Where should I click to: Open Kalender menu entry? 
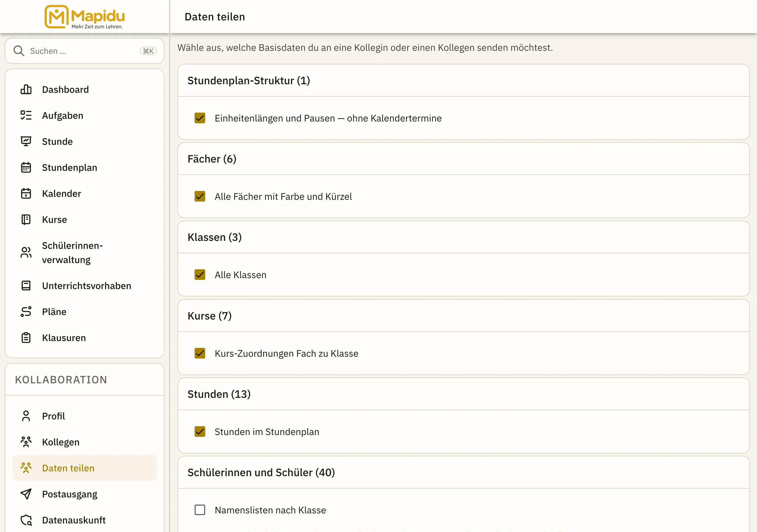84,194
